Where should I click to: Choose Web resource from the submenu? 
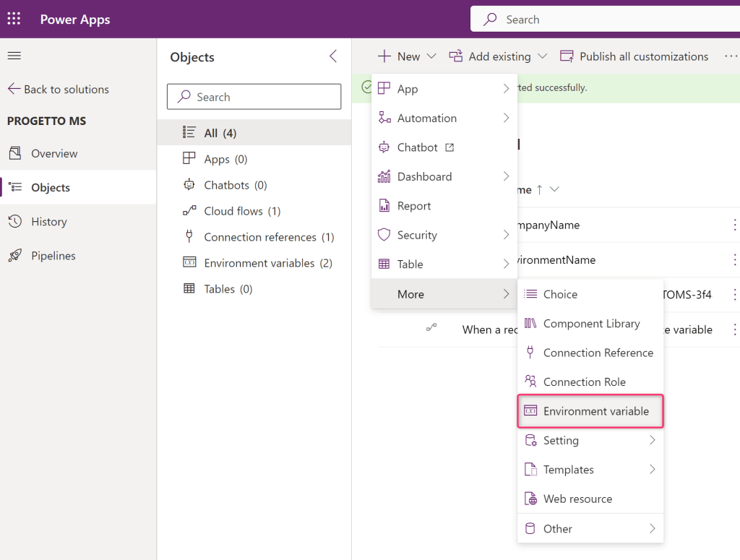click(x=577, y=499)
